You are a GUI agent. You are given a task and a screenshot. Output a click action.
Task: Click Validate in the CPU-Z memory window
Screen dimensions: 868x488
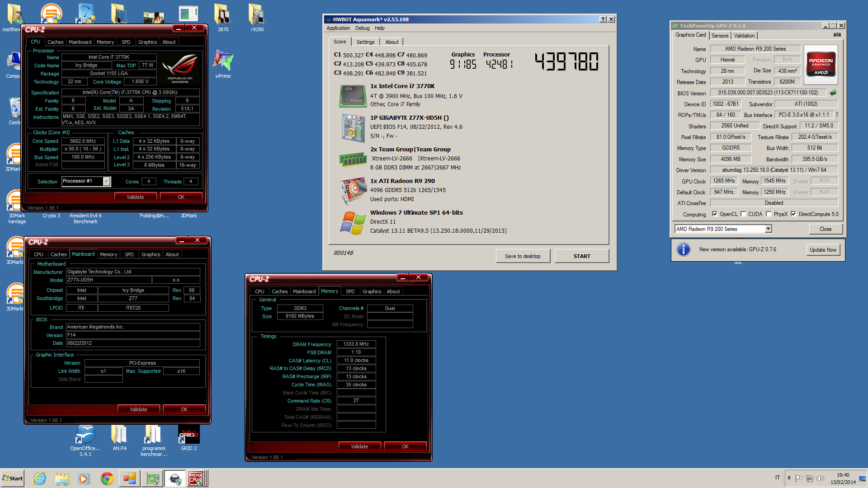[359, 446]
